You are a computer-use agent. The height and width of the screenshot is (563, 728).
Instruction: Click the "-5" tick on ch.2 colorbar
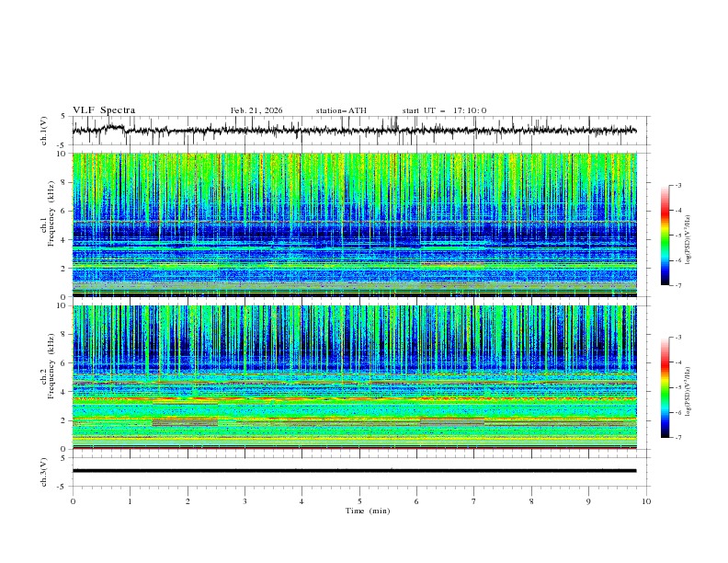pyautogui.click(x=678, y=387)
